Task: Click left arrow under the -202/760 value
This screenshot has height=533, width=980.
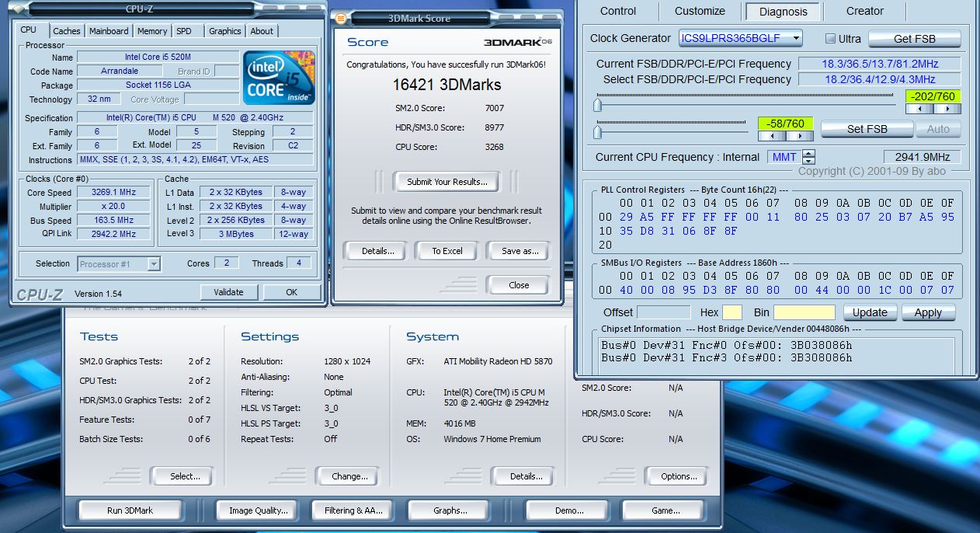Action: click(x=918, y=110)
